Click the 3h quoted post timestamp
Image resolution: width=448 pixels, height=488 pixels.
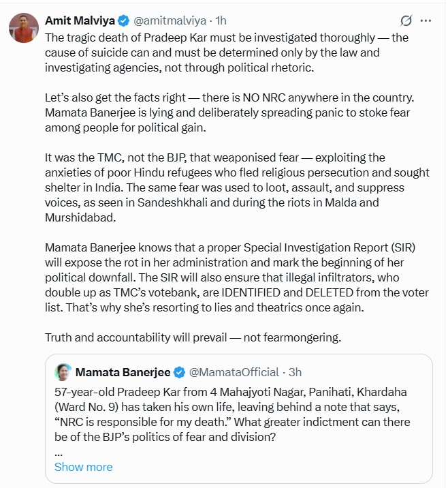[x=295, y=372]
